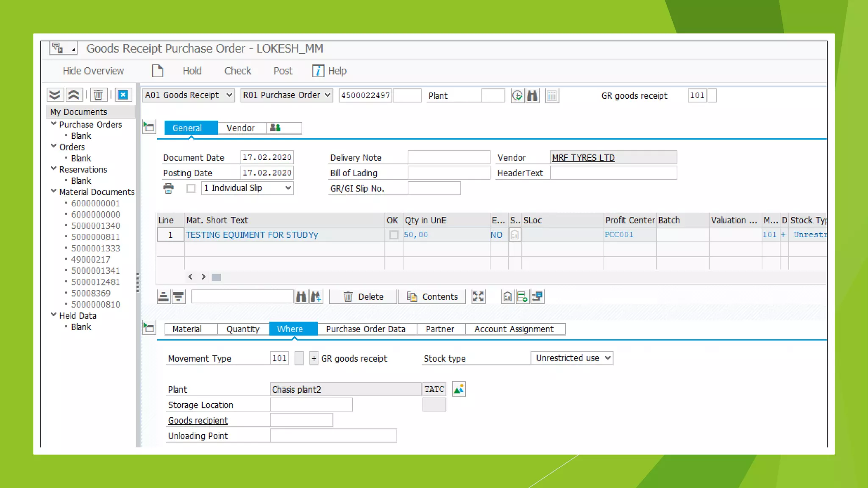
Task: Click the sort ascending icon below item table
Action: 164,297
